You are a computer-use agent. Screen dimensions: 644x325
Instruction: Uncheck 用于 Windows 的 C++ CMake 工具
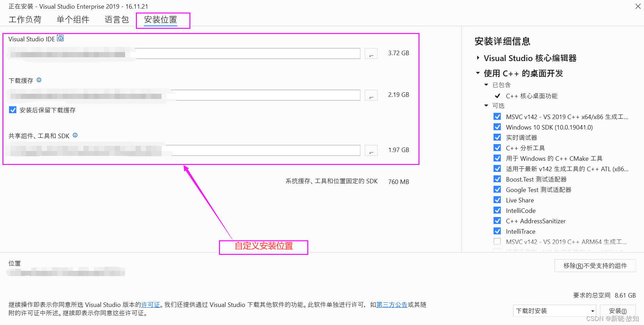[497, 158]
